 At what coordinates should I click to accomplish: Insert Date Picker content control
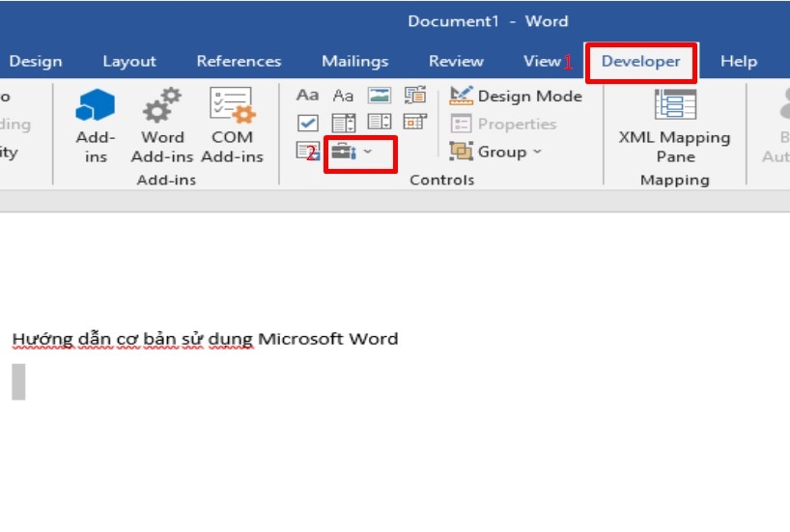pos(415,122)
